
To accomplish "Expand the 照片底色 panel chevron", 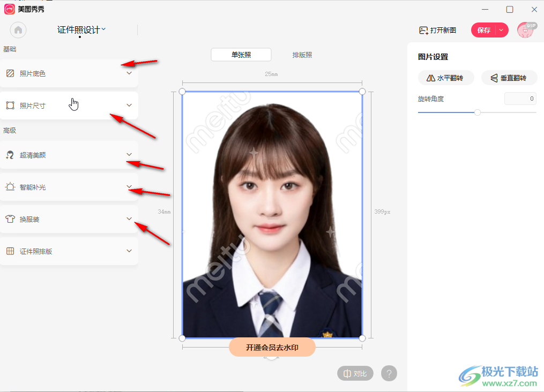I will tap(129, 73).
